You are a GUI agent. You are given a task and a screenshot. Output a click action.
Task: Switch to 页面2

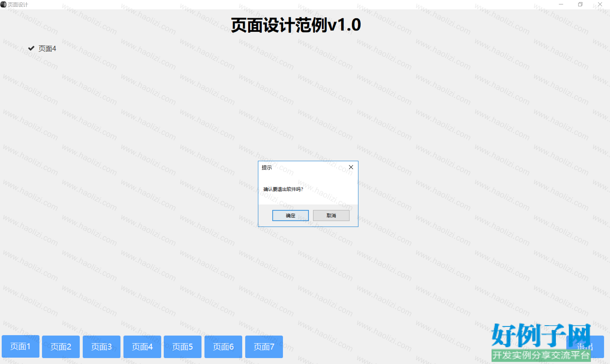61,346
